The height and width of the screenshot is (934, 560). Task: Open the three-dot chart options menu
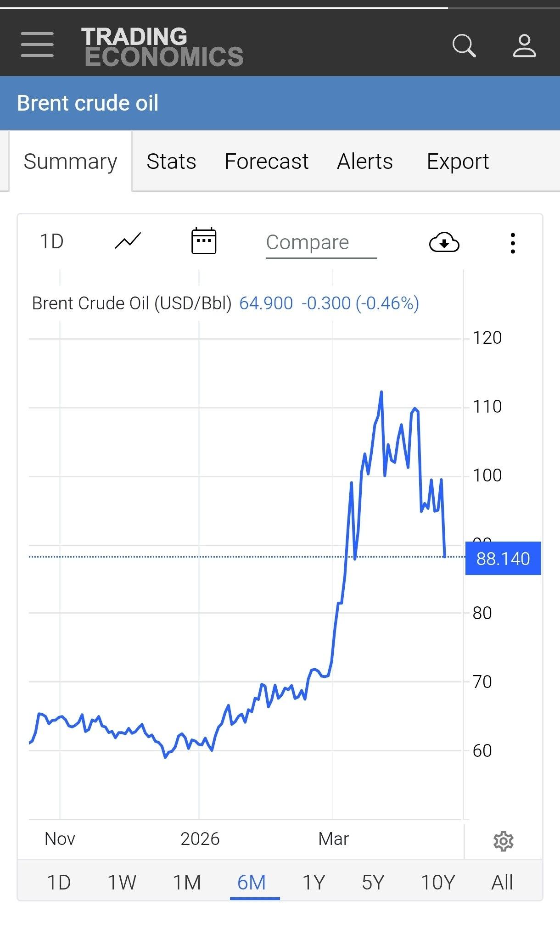coord(513,243)
